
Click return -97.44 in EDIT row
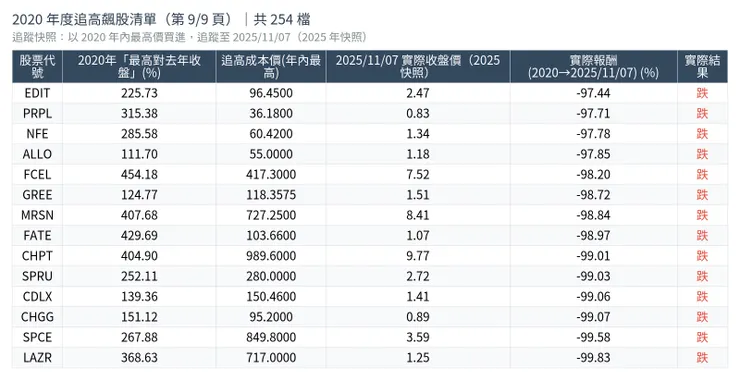point(593,93)
